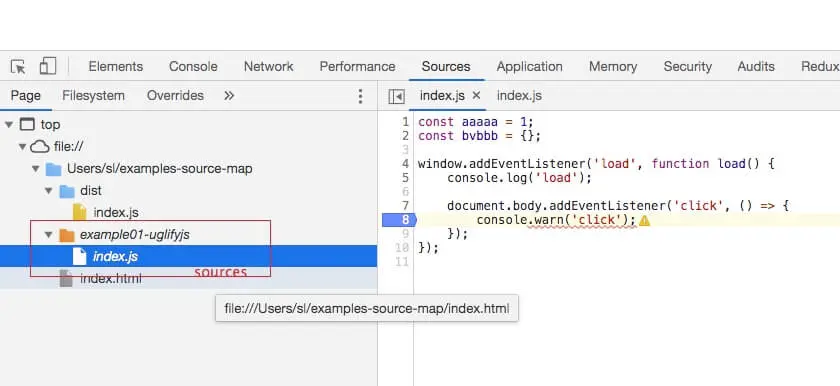Click the console.warn('click') code text
This screenshot has height=386, width=840.
point(556,220)
